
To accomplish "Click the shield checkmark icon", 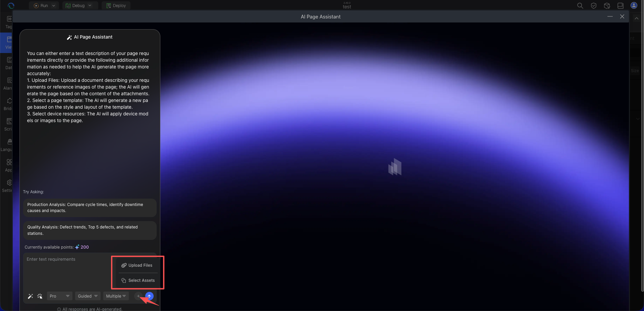I will [594, 6].
